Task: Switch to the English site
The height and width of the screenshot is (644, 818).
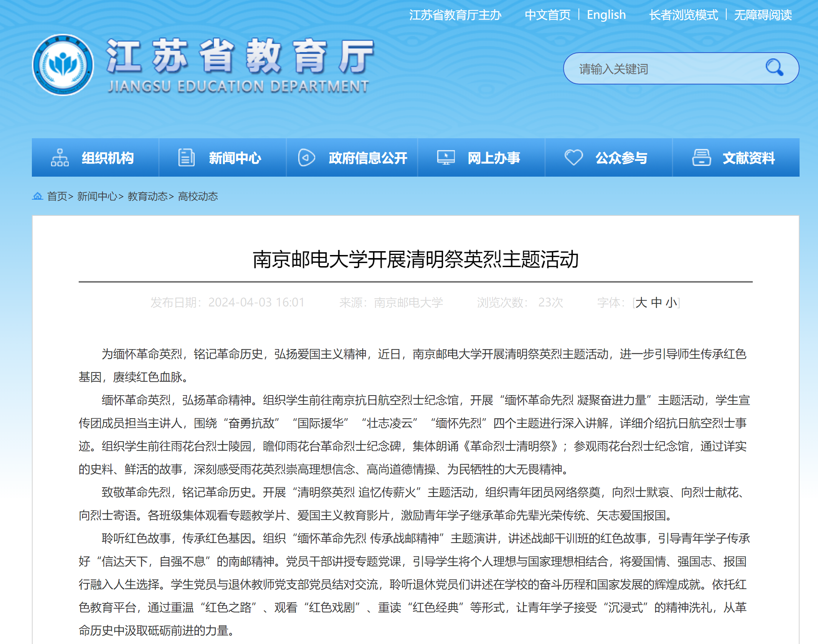Action: [x=606, y=15]
